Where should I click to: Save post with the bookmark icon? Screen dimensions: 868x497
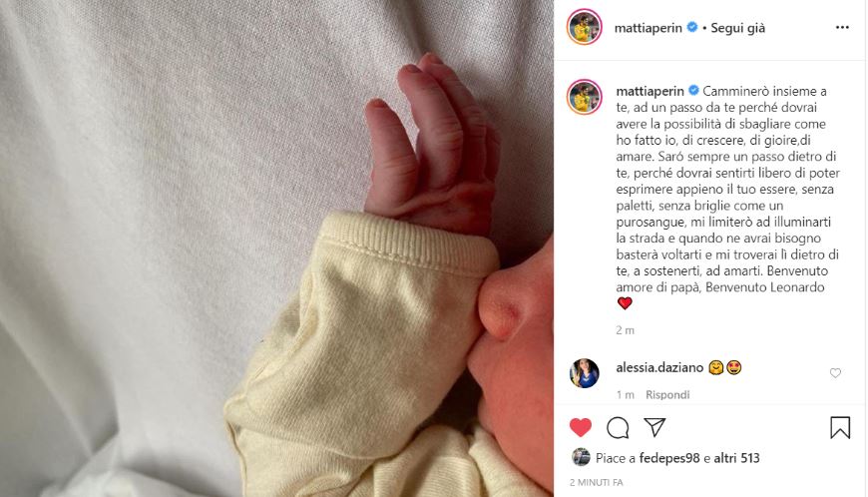(x=840, y=427)
